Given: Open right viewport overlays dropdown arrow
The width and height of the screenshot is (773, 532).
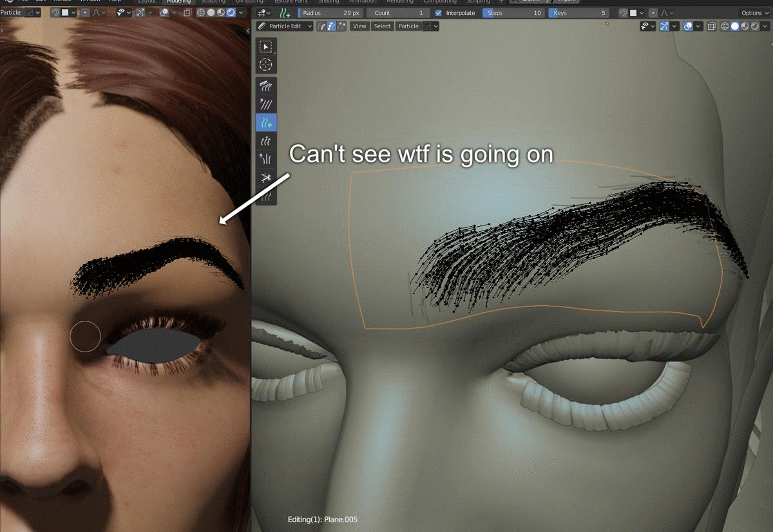Looking at the screenshot, I should pyautogui.click(x=698, y=26).
